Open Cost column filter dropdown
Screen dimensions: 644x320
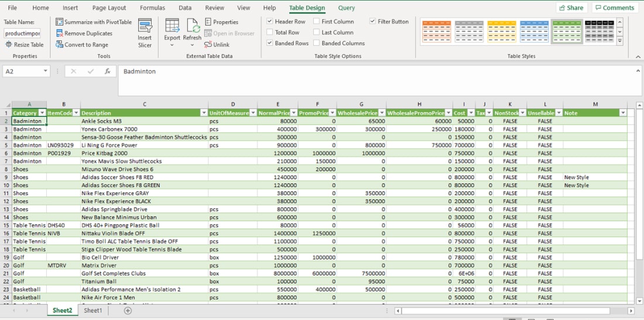coord(471,113)
